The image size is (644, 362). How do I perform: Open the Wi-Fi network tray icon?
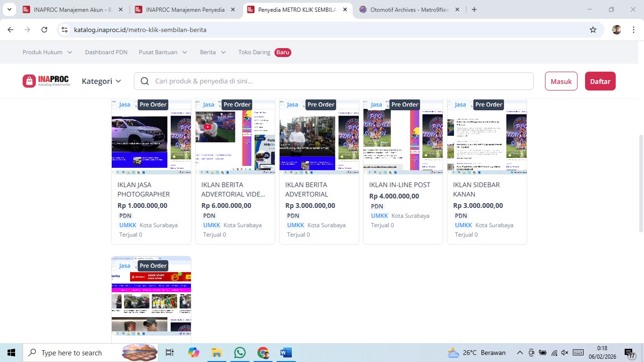point(554,353)
